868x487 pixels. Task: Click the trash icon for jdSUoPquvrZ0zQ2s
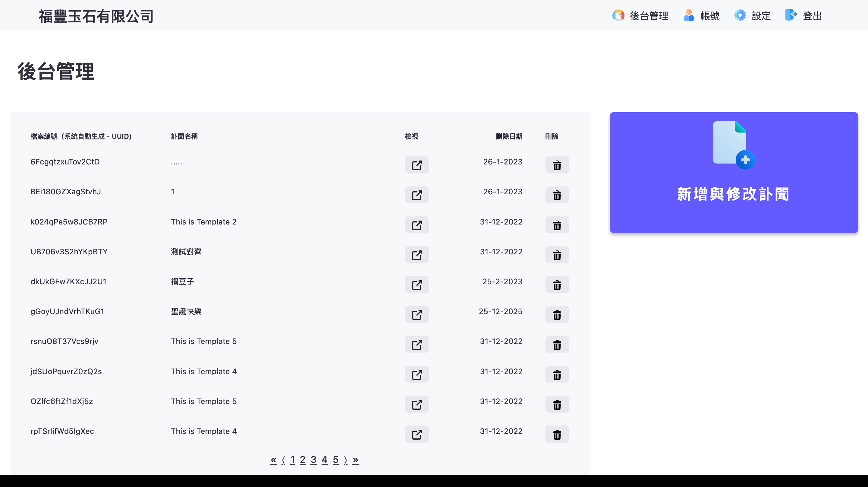pyautogui.click(x=557, y=374)
